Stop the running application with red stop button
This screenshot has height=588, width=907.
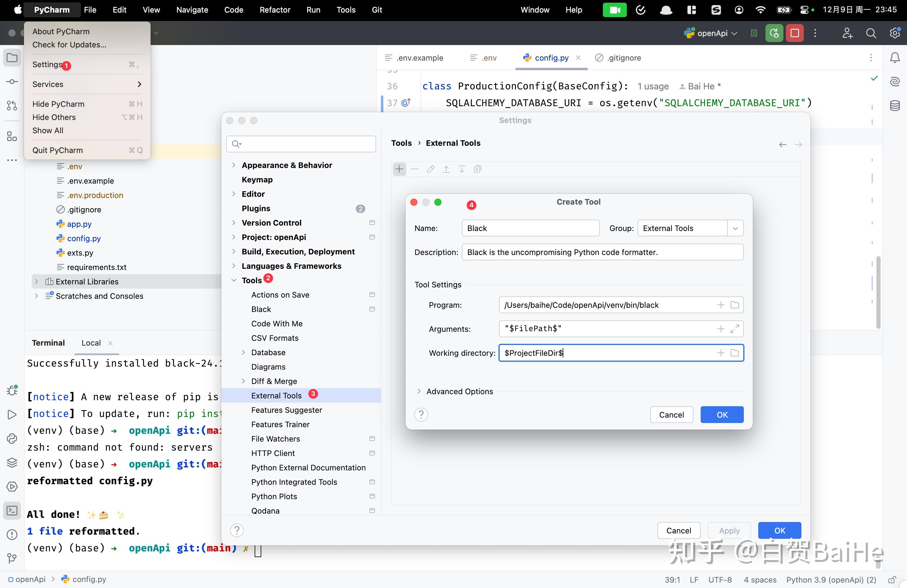click(x=795, y=33)
